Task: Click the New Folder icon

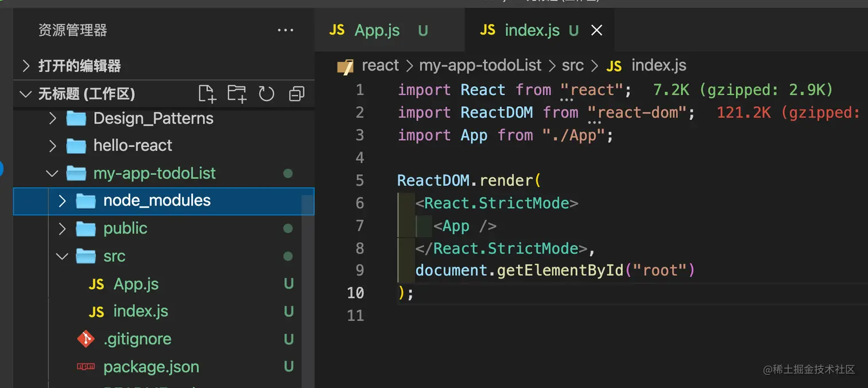Action: [237, 94]
